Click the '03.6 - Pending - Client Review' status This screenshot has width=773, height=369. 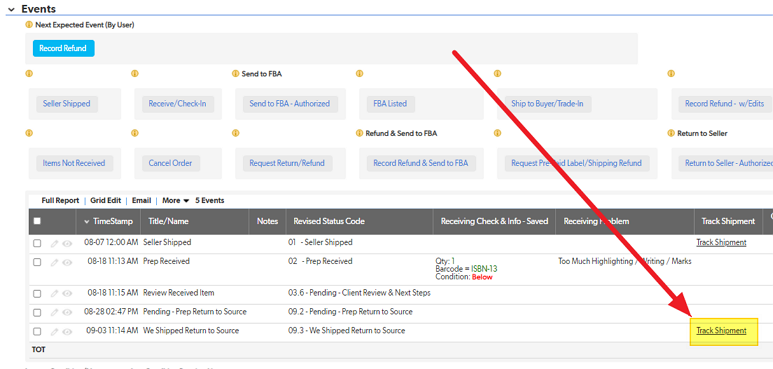[x=359, y=293]
